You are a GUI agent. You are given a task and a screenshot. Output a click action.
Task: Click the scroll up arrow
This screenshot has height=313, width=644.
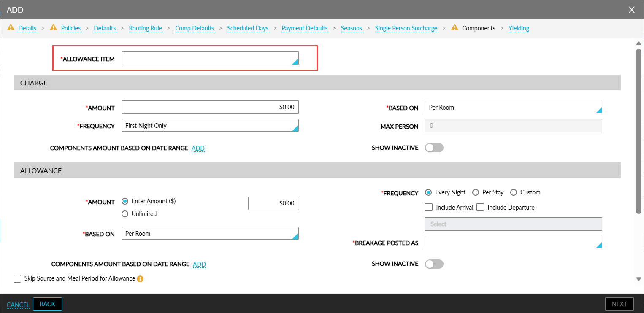click(x=639, y=43)
